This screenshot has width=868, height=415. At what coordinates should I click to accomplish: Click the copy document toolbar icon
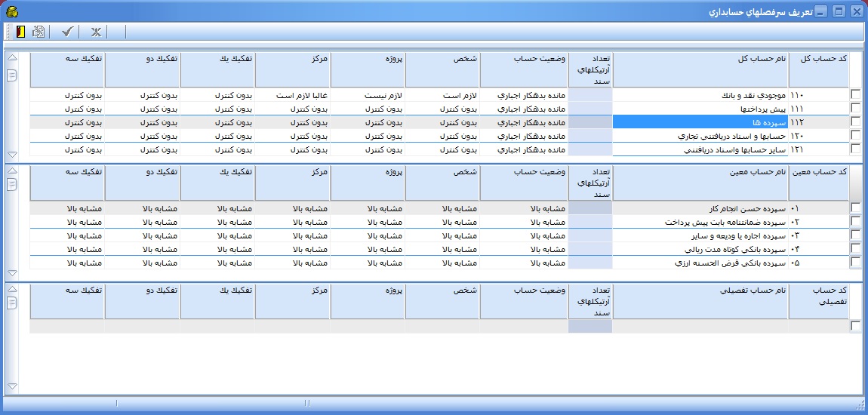click(38, 32)
